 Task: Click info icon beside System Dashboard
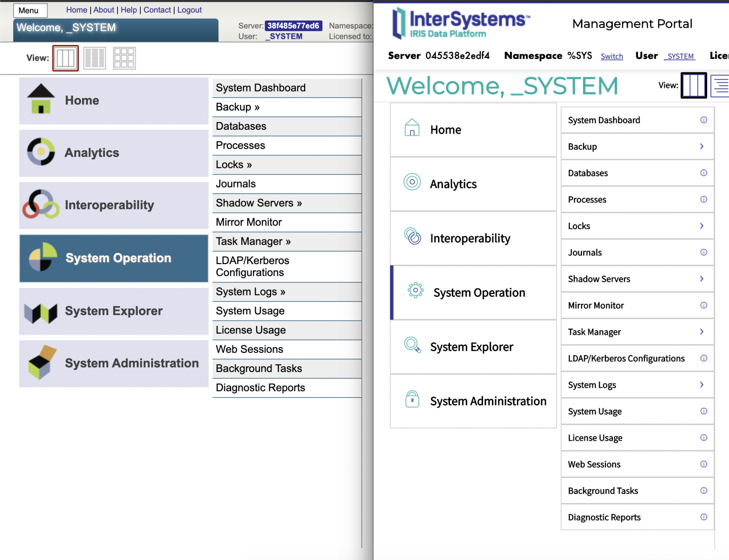(704, 120)
